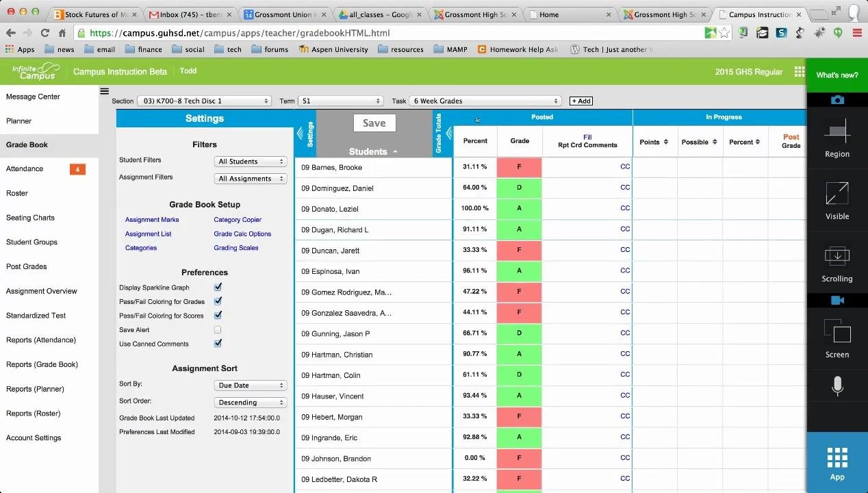
Task: Open Message Center in sidebar
Action: tap(33, 97)
